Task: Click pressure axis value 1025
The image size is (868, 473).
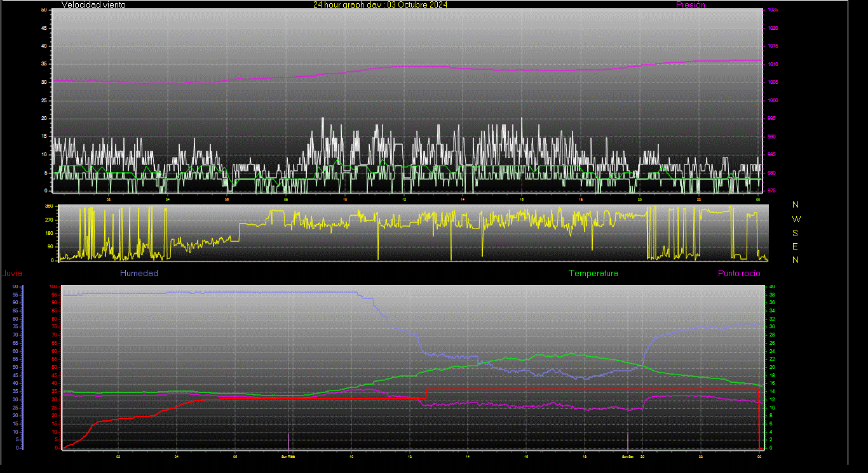Action: 772,10
